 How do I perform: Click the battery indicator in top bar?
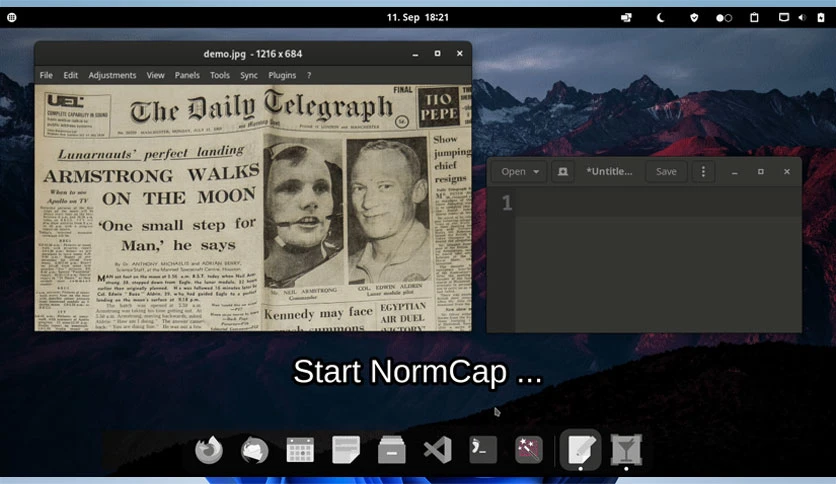(821, 18)
